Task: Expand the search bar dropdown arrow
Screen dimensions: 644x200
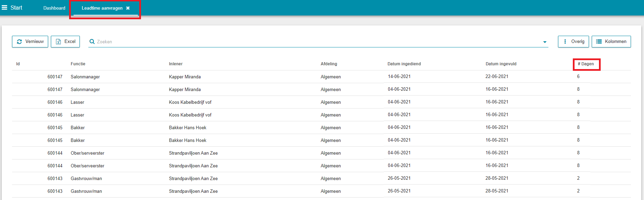Action: (545, 42)
